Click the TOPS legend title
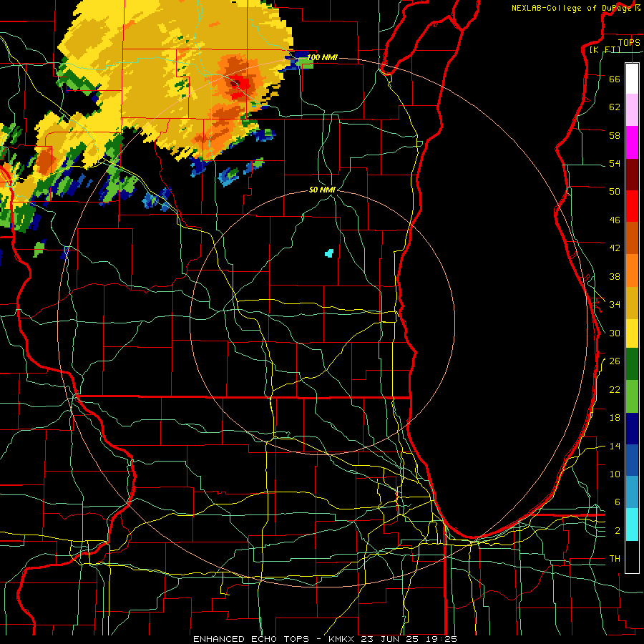This screenshot has width=644, height=644. click(629, 42)
